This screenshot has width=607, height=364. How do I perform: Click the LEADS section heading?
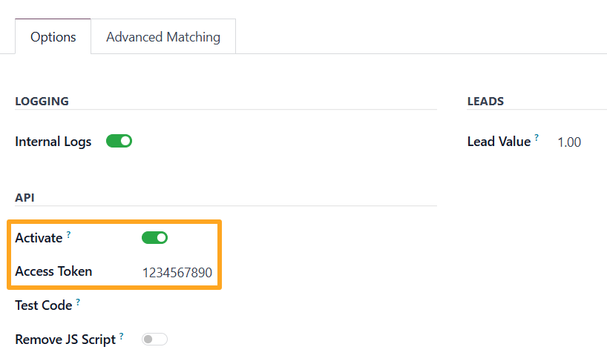point(485,101)
